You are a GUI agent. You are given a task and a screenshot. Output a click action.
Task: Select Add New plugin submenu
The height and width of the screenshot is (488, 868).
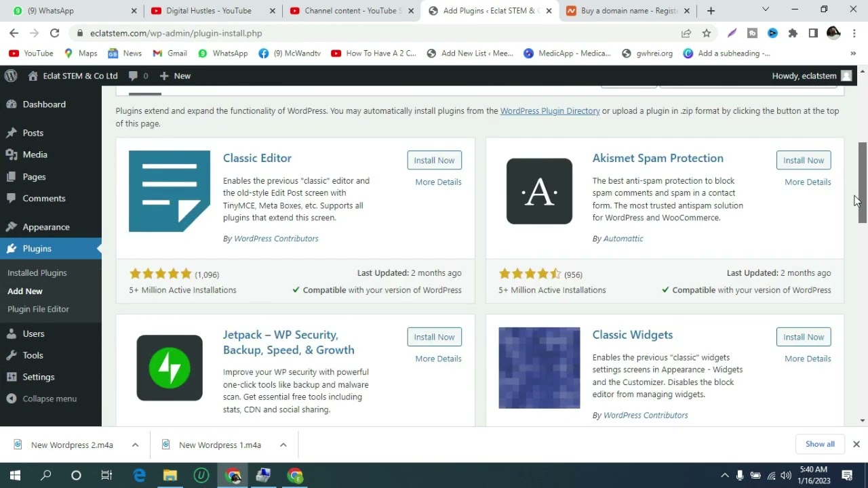pos(25,291)
